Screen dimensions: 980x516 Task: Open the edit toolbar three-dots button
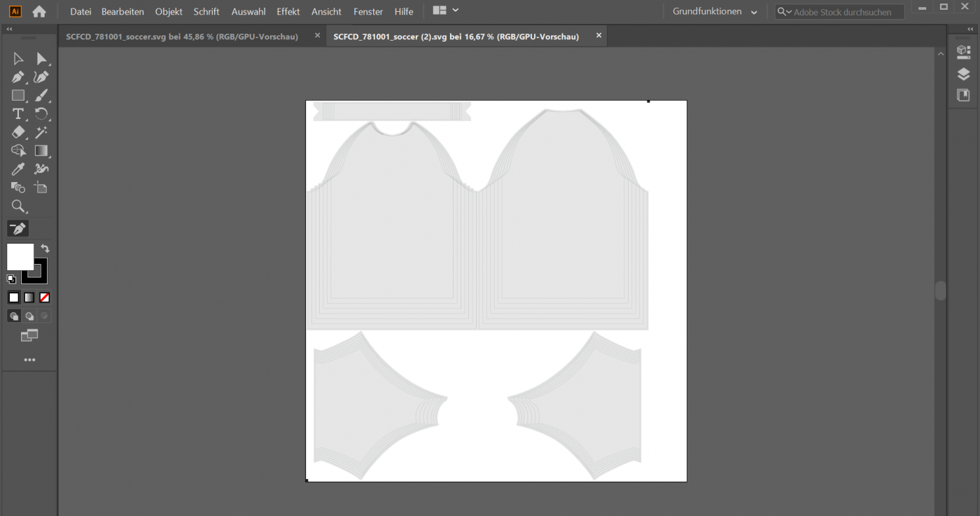click(x=29, y=360)
